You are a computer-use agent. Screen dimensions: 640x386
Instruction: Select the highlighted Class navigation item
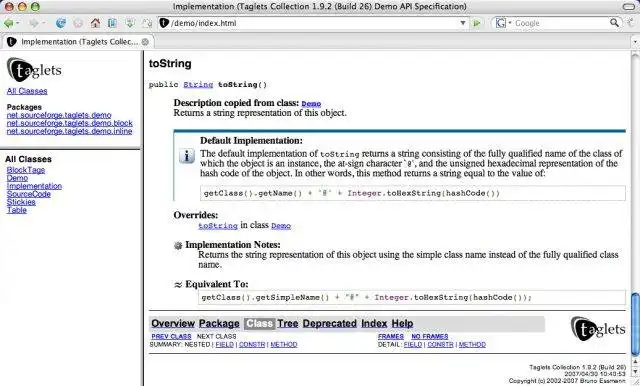click(259, 324)
